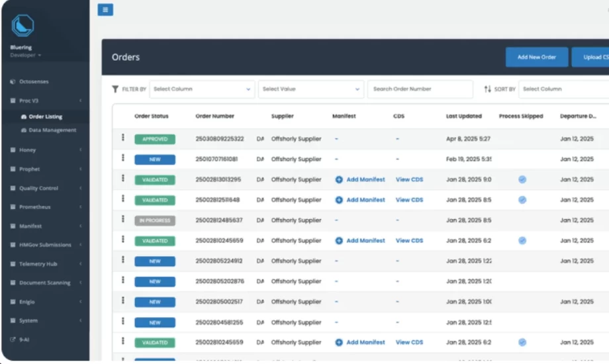
Task: Open the Sort By Select Column dropdown
Action: click(x=564, y=89)
